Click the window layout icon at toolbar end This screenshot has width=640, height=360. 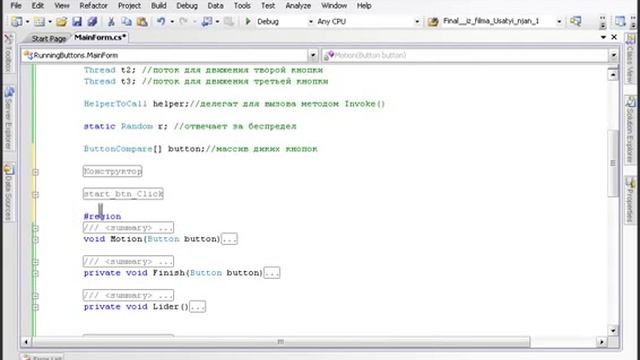tap(620, 21)
